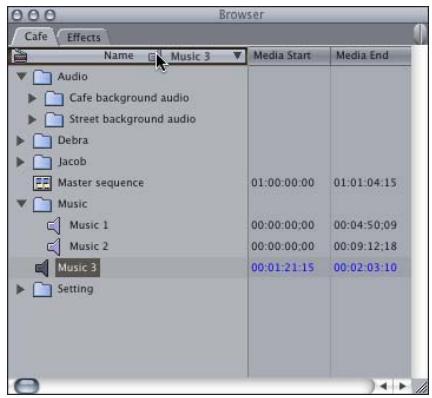Click the Debra bin folder icon
Screen dimensions: 432x398
pos(42,141)
